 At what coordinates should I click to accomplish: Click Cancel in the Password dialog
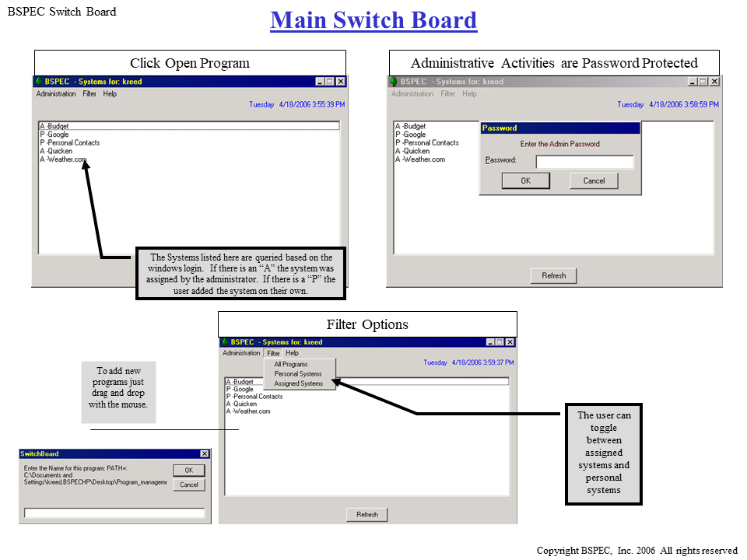[x=594, y=180]
